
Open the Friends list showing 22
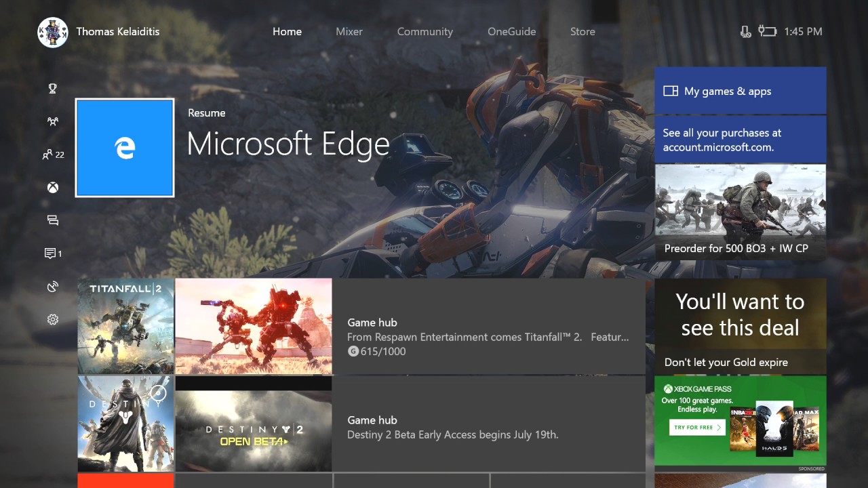coord(53,155)
